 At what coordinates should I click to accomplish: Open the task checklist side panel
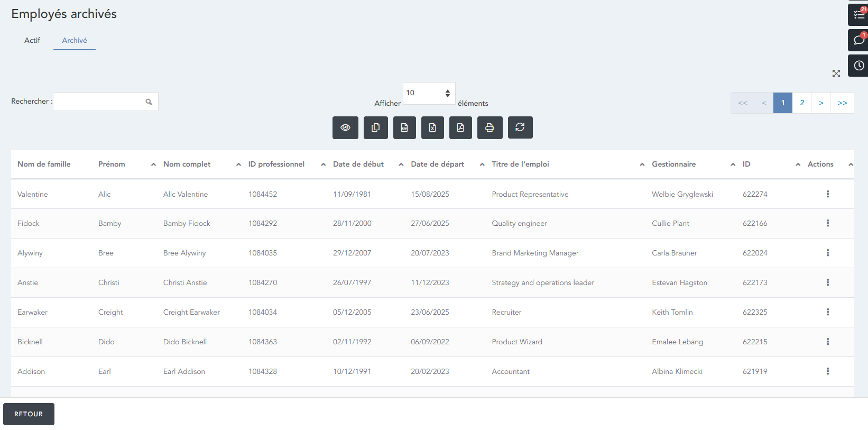(x=858, y=14)
